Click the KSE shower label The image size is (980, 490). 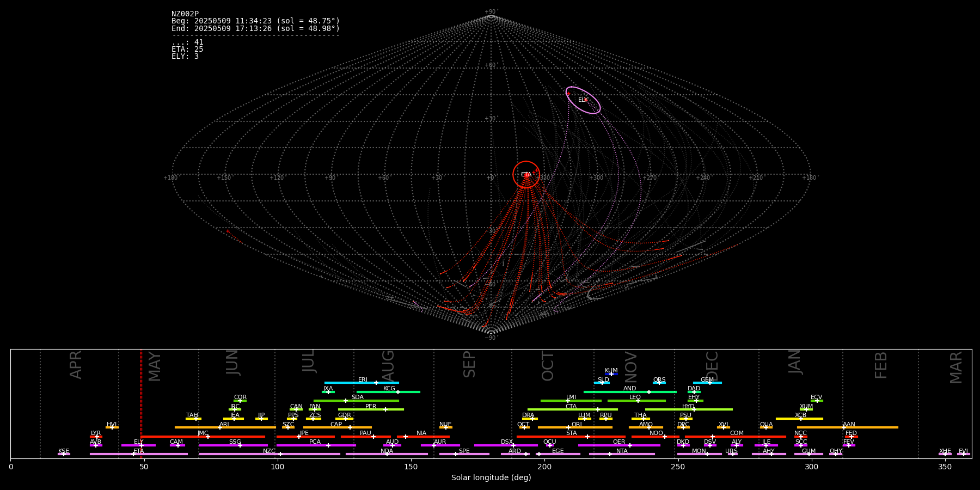click(64, 451)
